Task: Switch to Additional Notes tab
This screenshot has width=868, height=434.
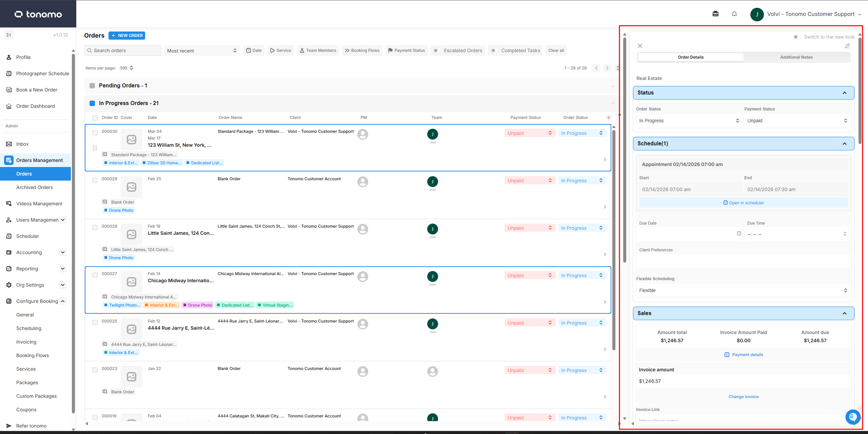Action: click(796, 57)
